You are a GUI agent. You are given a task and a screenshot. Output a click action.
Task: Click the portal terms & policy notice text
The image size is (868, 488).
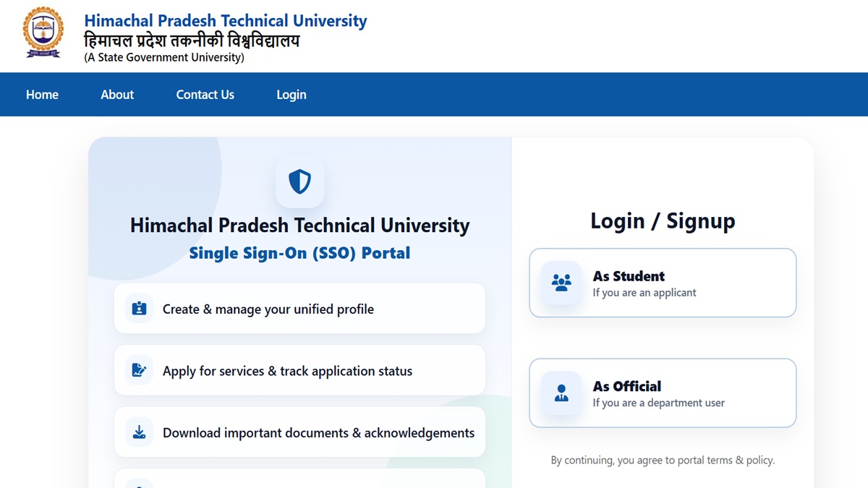(662, 460)
